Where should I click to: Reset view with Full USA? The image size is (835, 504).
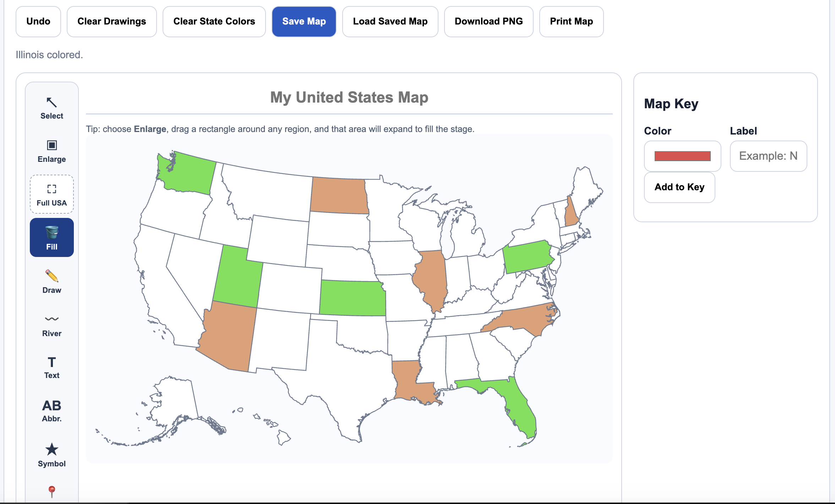click(x=52, y=194)
